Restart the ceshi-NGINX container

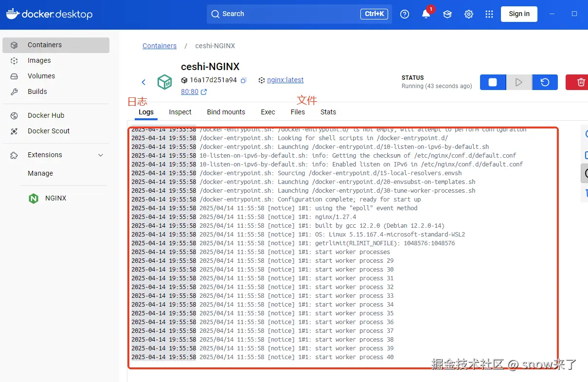545,82
